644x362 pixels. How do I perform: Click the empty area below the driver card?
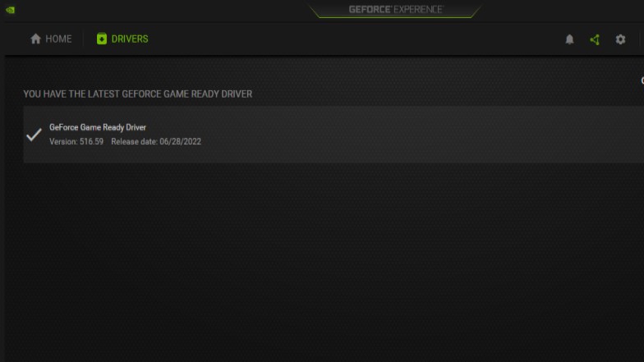point(324,263)
